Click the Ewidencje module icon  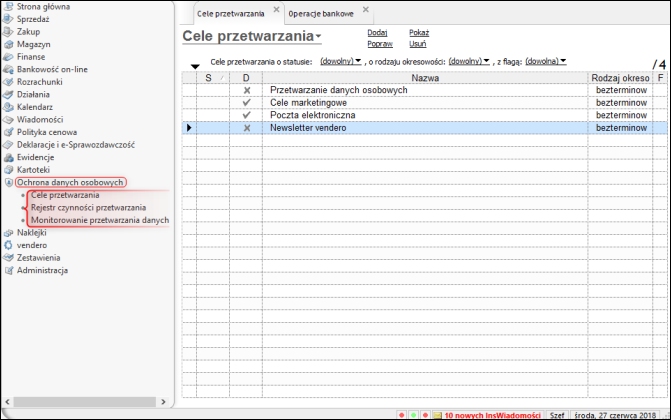pos(8,157)
